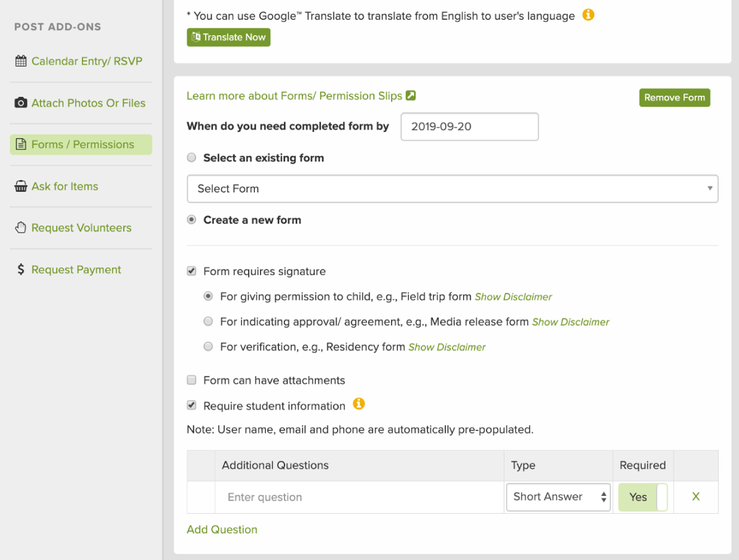Uncheck Form requires signature checkbox
Screen dimensions: 739x560
point(192,271)
